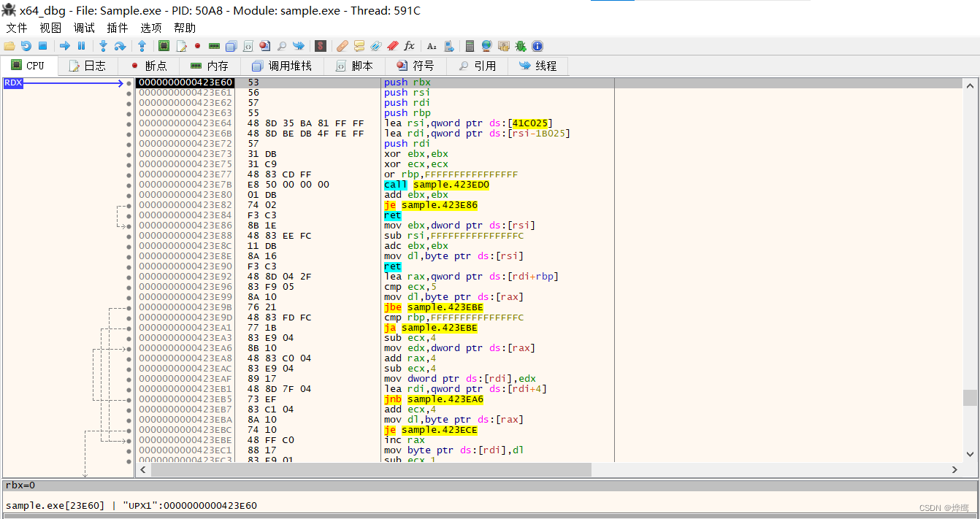This screenshot has width=980, height=519.
Task: Pause execution using the pause icon
Action: click(x=81, y=46)
